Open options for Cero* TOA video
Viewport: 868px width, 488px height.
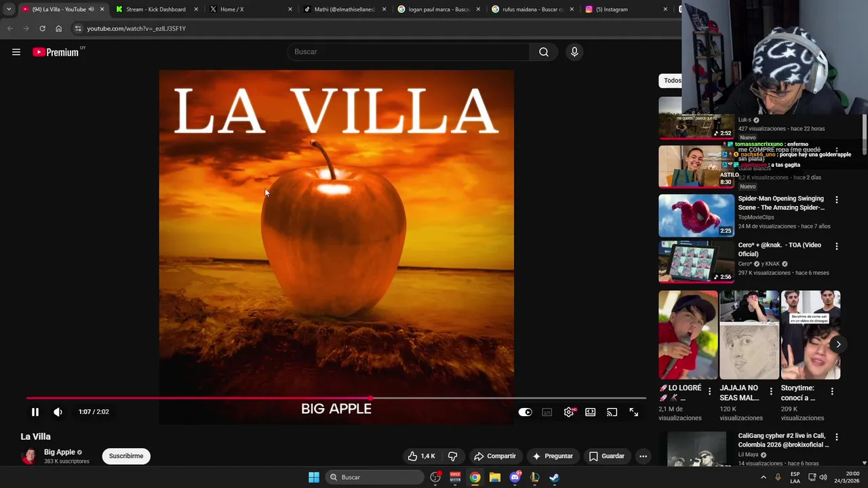(x=837, y=246)
